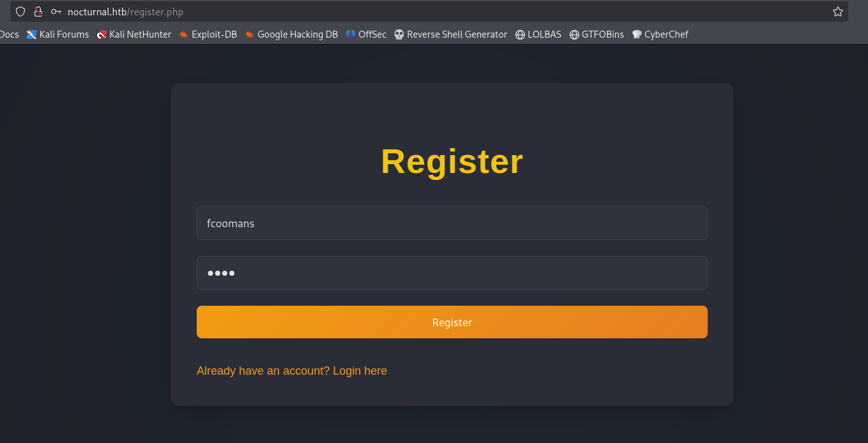
Task: Open the Google Hacking DB bookmark
Action: 291,34
